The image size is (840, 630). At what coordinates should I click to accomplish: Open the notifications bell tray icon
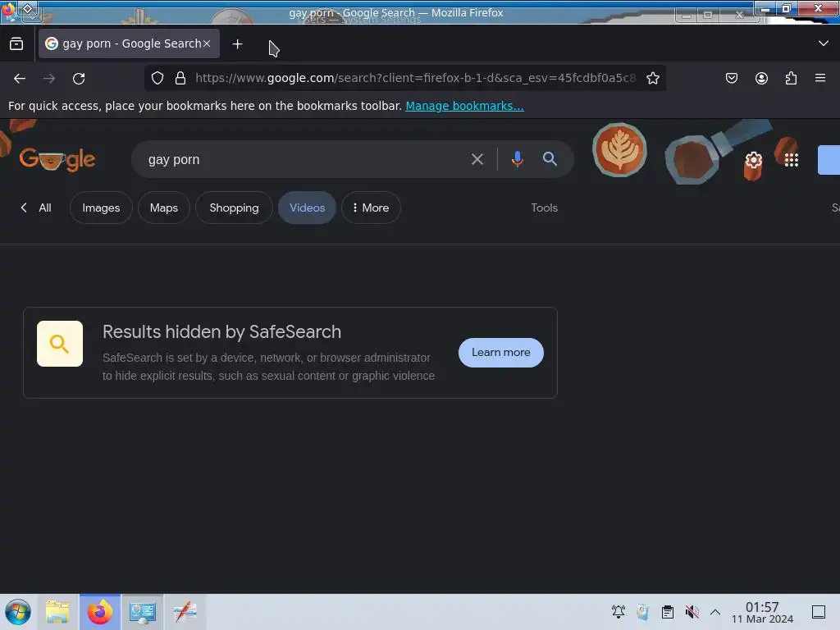(619, 612)
